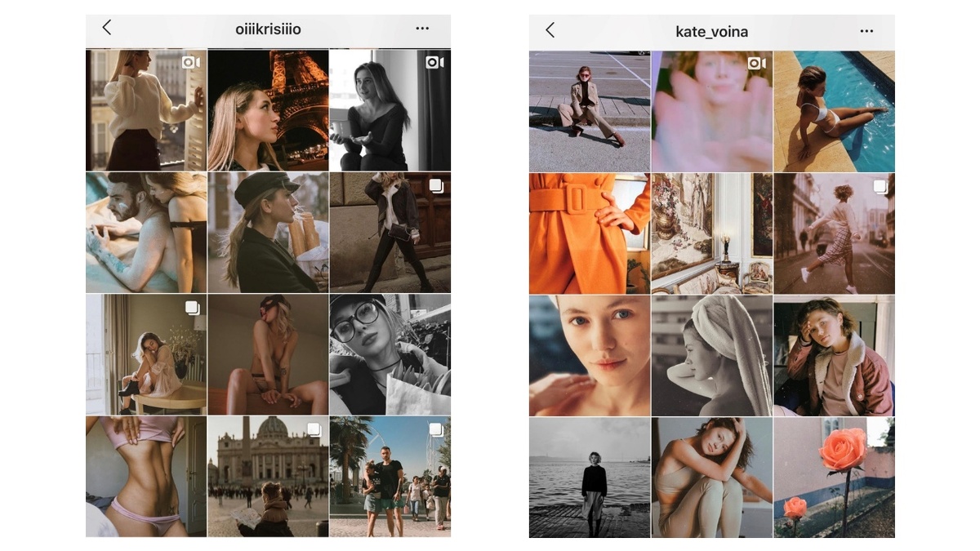Tap carousel icon on woman walking street post
This screenshot has height=551, width=980.
click(x=436, y=185)
